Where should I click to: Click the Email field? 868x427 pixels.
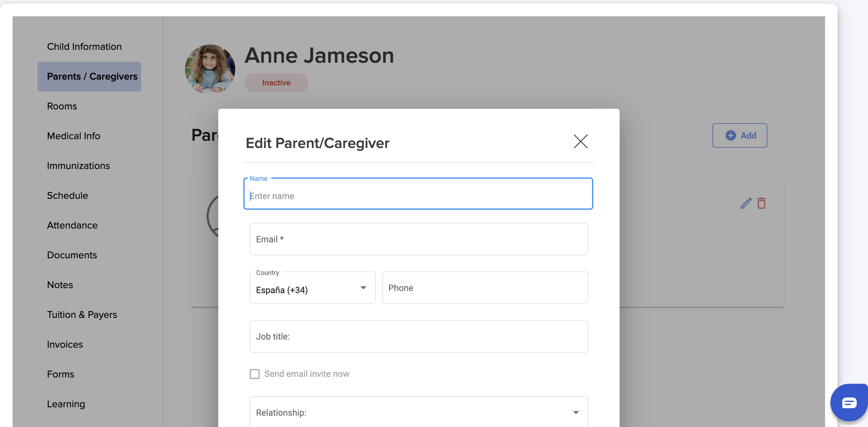[419, 239]
